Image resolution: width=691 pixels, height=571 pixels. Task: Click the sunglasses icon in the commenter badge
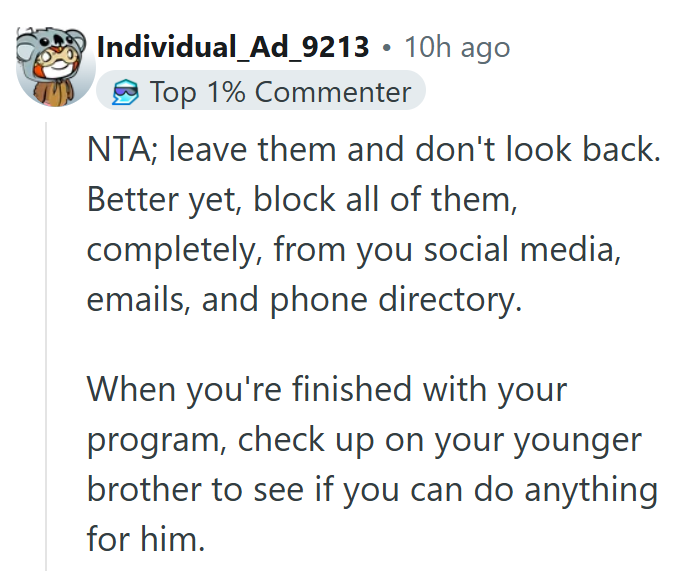[x=125, y=93]
